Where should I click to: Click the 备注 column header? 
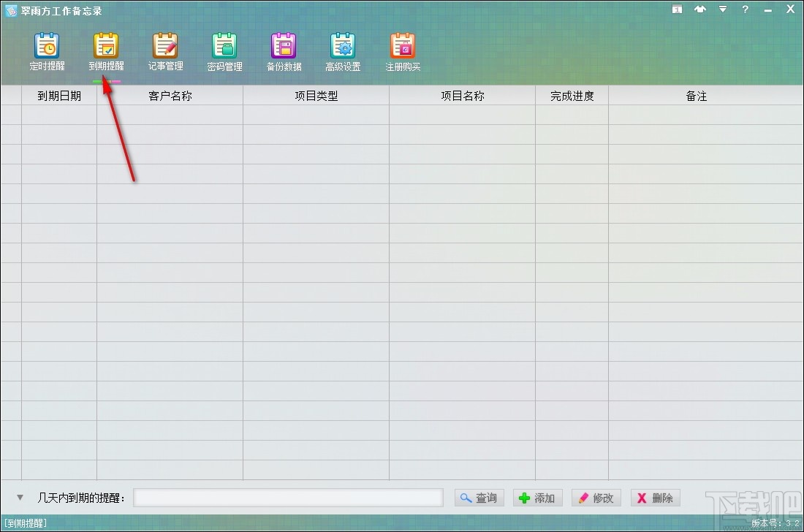click(696, 96)
